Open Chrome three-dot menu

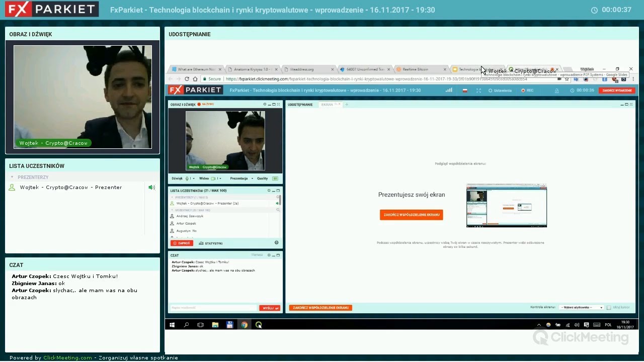click(x=633, y=79)
